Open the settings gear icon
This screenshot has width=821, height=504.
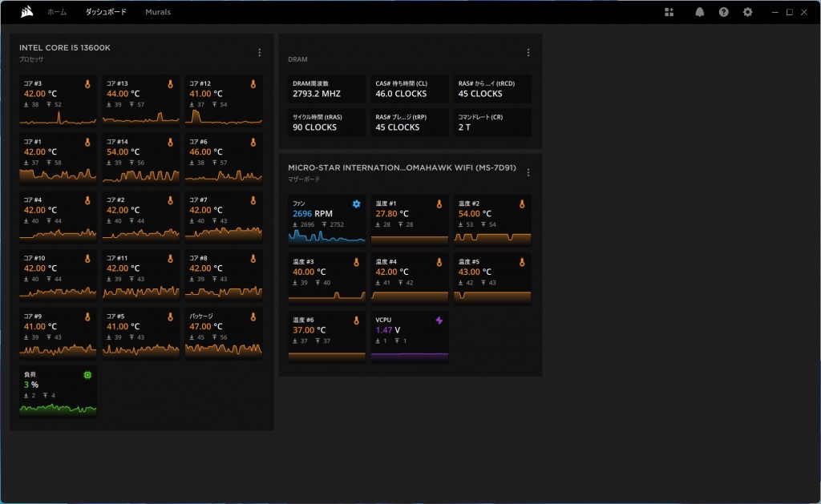748,12
